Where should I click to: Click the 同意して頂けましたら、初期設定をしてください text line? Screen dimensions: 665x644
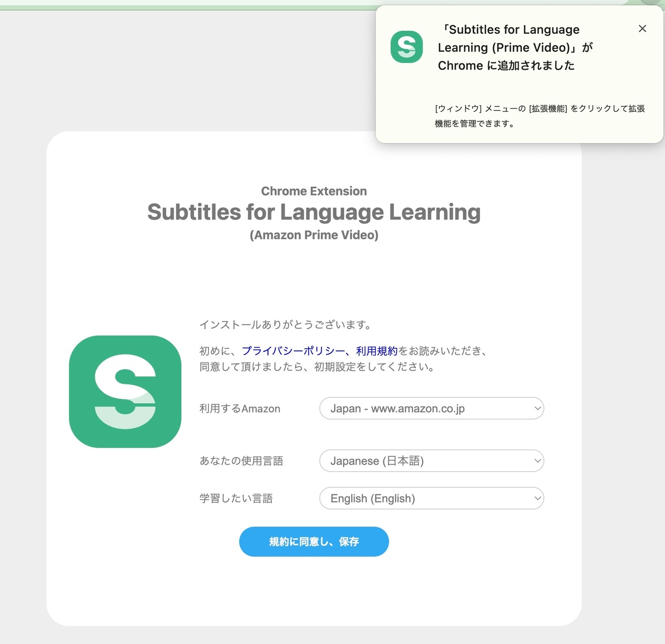pos(317,367)
